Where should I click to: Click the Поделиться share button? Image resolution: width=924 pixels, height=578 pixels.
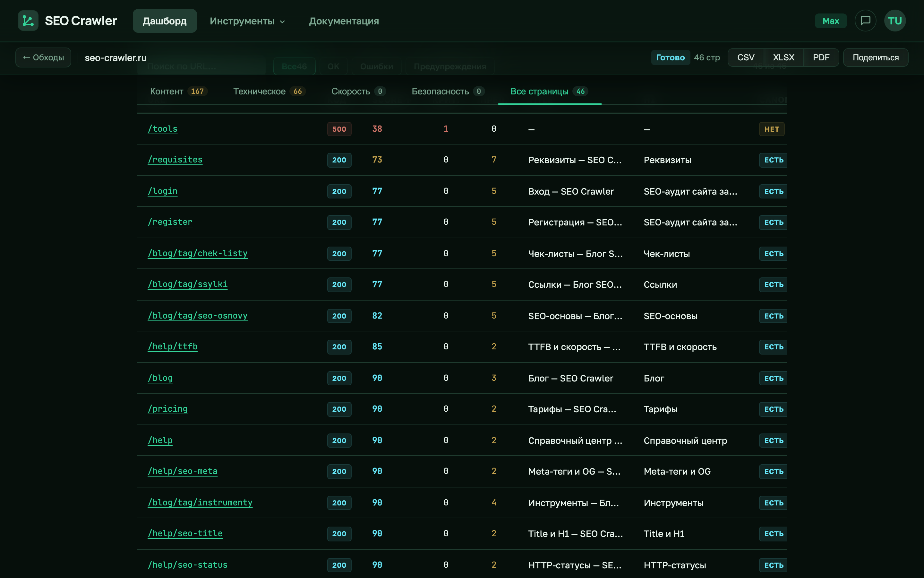click(876, 57)
